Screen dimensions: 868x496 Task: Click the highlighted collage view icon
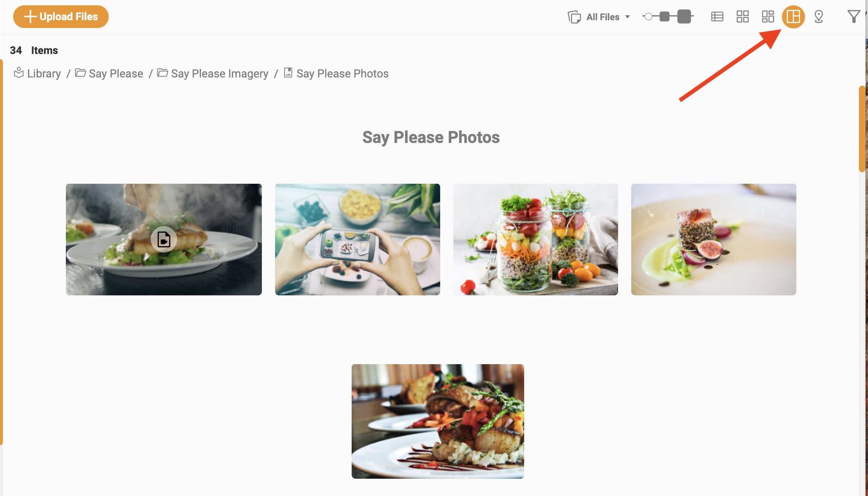pos(793,17)
